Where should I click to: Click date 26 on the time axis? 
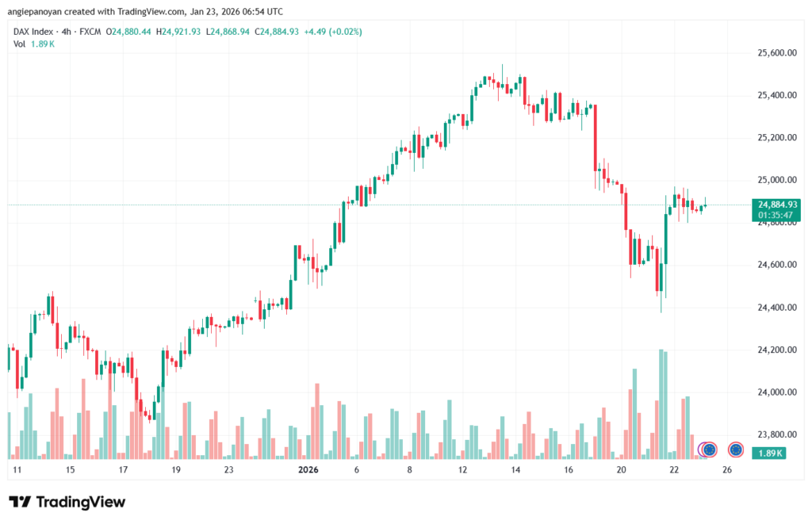(727, 470)
